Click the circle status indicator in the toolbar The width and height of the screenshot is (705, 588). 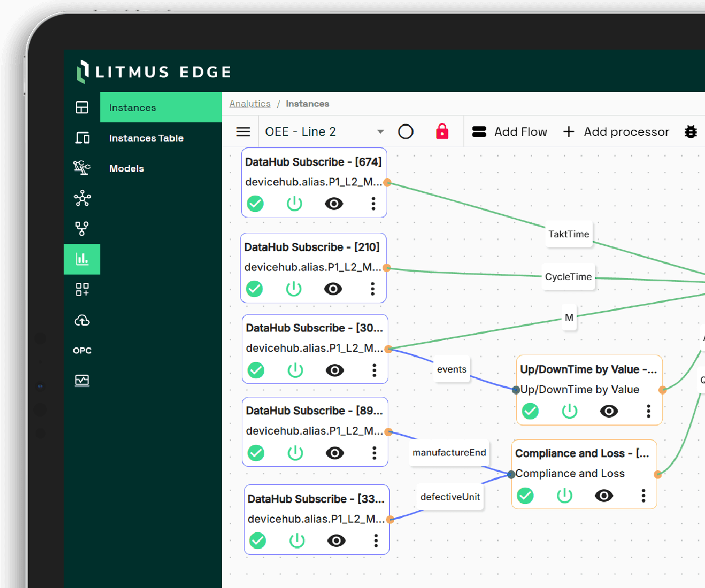point(406,131)
